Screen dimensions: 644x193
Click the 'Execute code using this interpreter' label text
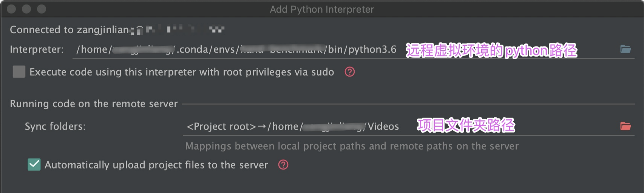point(182,72)
